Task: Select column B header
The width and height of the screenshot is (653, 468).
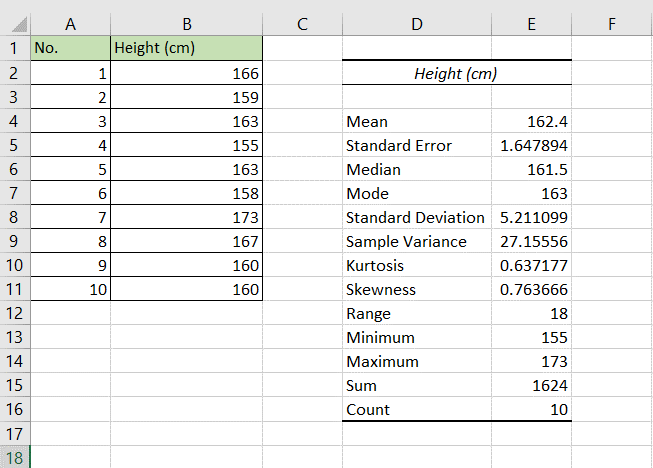Action: tap(186, 23)
